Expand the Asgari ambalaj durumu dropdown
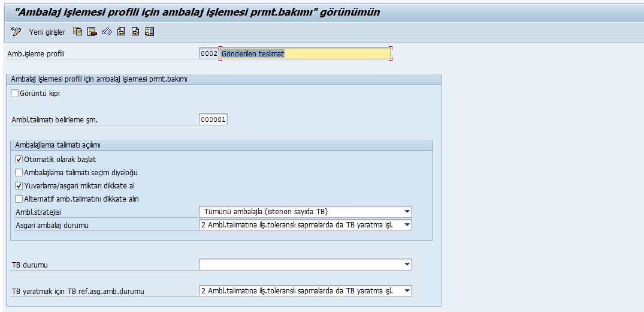The image size is (644, 312). click(x=407, y=225)
